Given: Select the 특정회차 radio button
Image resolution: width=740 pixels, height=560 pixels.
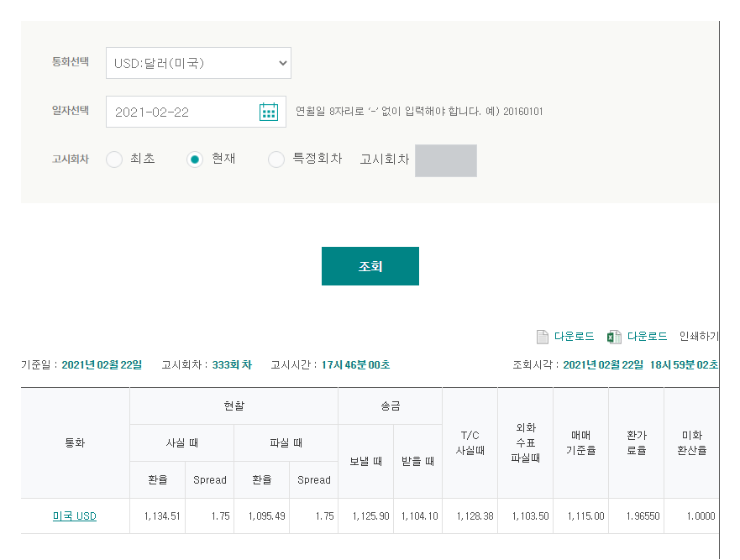Looking at the screenshot, I should (276, 160).
